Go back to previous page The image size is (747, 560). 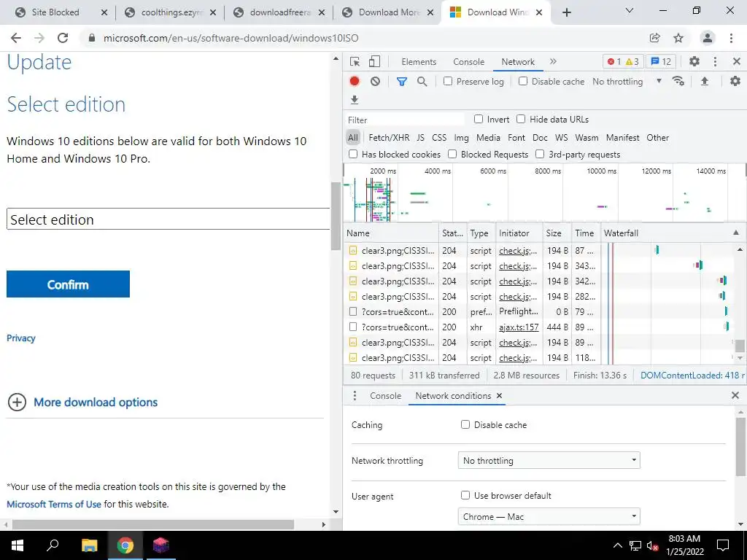click(16, 38)
